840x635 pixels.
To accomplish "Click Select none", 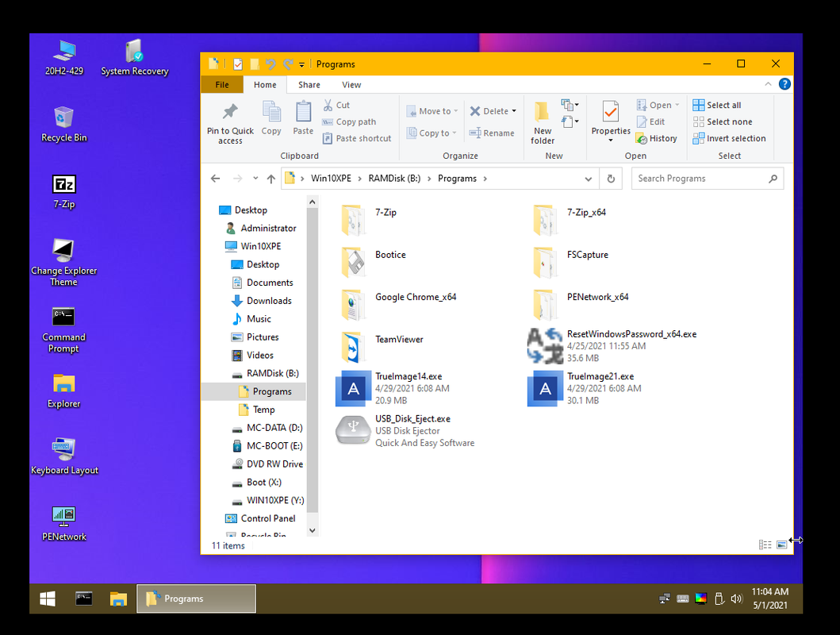I will (x=722, y=121).
